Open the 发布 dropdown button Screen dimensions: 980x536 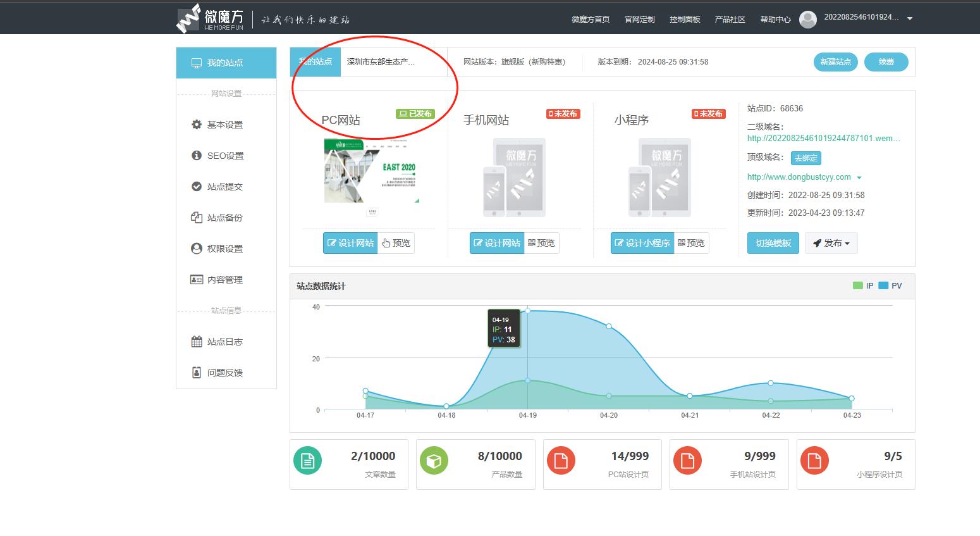(x=831, y=243)
